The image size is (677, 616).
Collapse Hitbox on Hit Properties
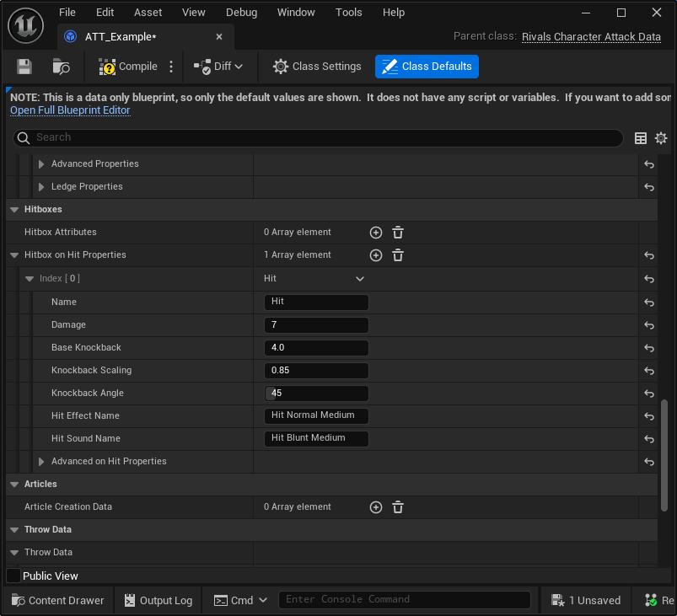click(14, 255)
